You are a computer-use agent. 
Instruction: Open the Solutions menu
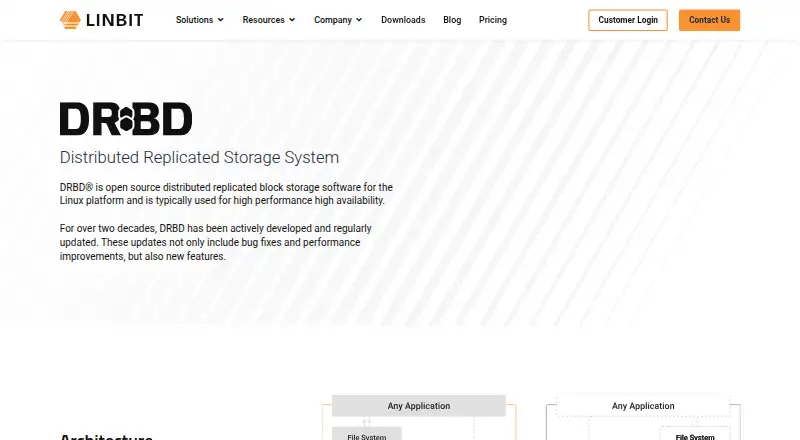[194, 20]
